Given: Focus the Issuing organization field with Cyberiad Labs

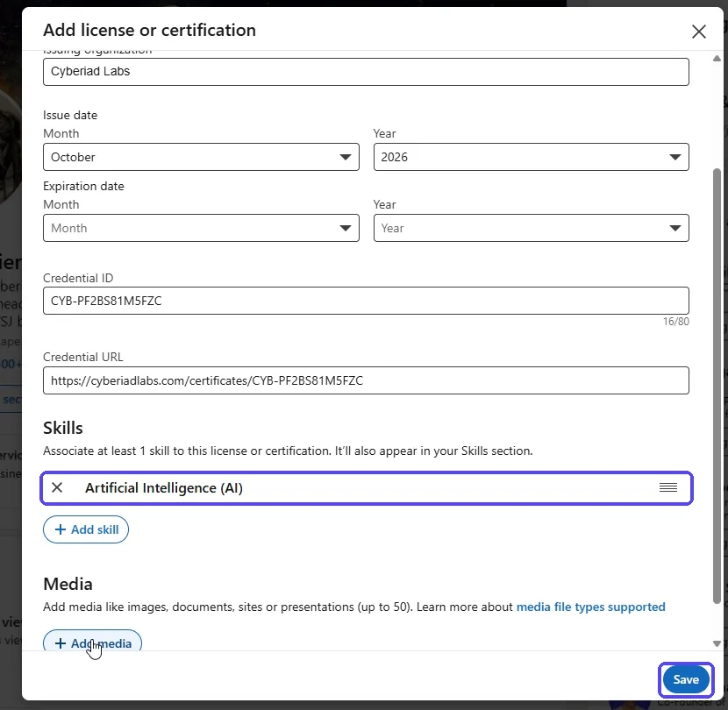Looking at the screenshot, I should pos(366,72).
